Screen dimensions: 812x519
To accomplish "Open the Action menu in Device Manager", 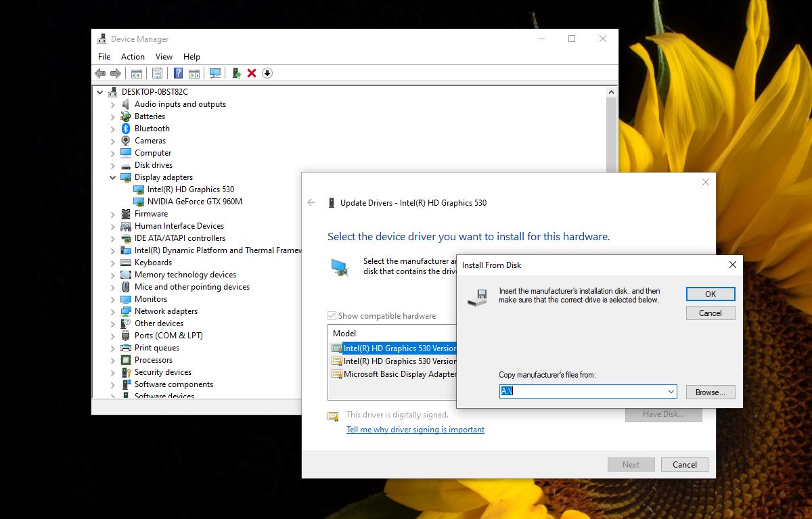I will point(133,57).
